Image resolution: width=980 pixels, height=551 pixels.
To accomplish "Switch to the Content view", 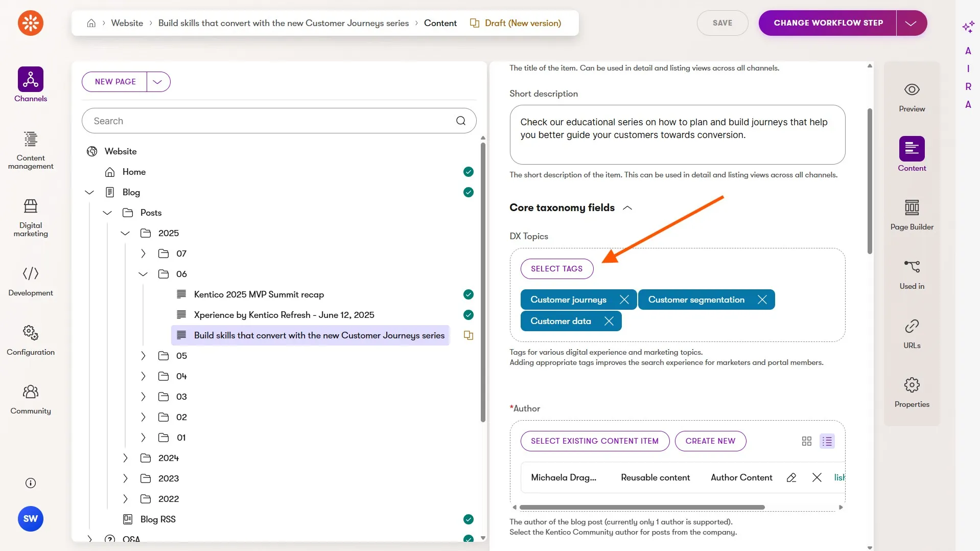I will [912, 154].
